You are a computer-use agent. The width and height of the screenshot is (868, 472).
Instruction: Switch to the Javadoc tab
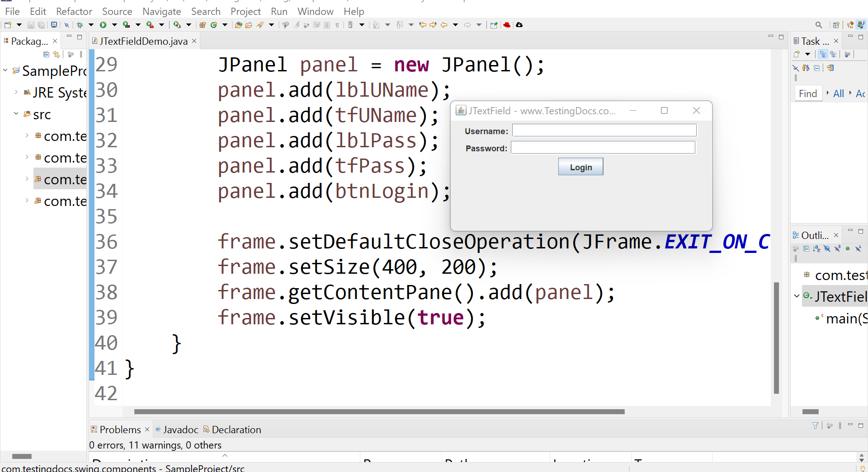(x=181, y=430)
